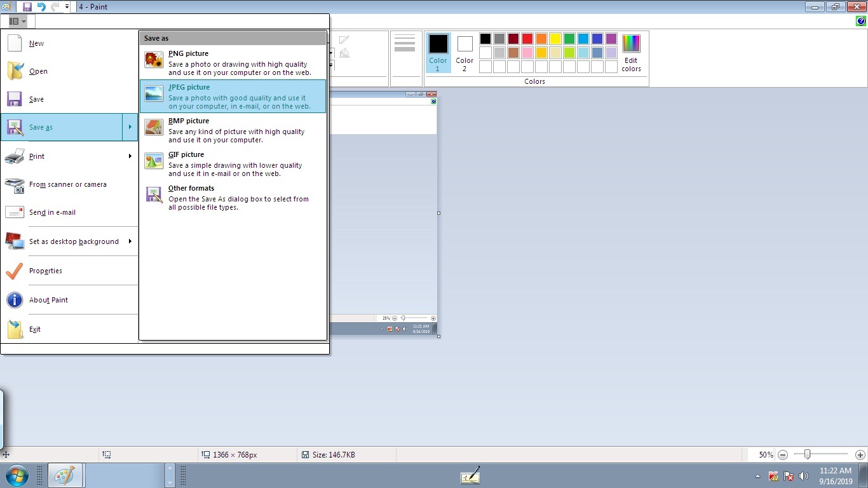868x488 pixels.
Task: Open Other formats Save As dialog
Action: click(233, 197)
